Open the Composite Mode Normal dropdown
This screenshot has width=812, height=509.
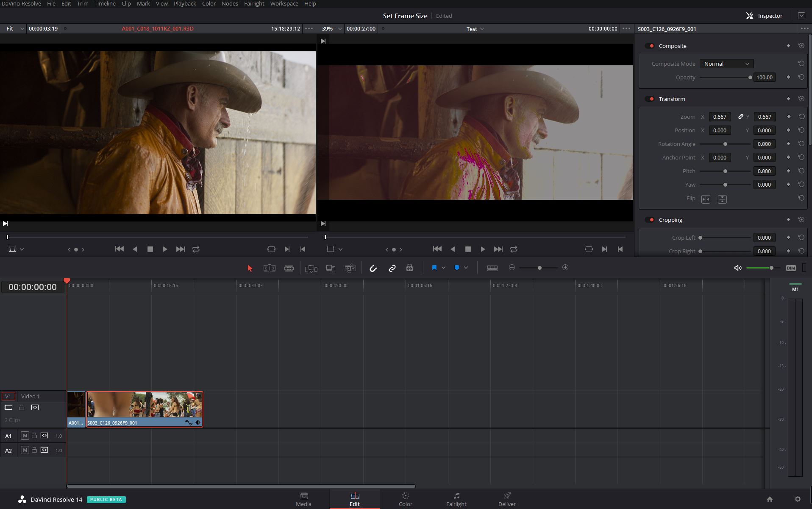click(x=726, y=64)
